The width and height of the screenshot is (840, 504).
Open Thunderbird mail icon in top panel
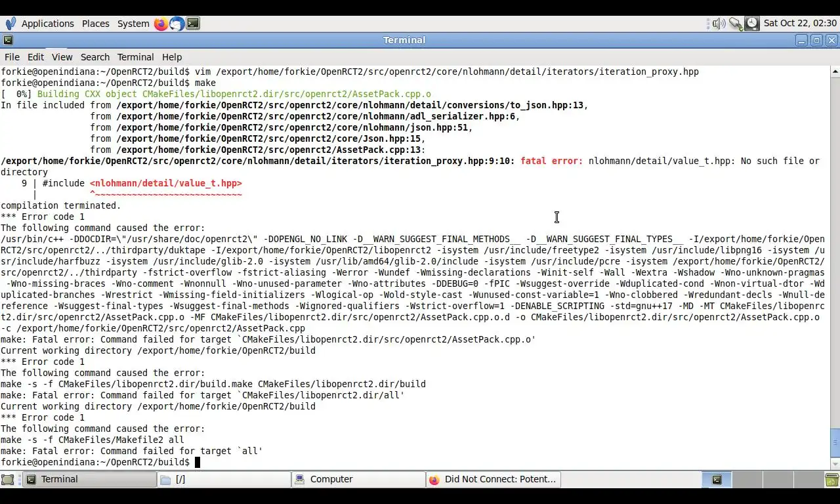pos(177,24)
